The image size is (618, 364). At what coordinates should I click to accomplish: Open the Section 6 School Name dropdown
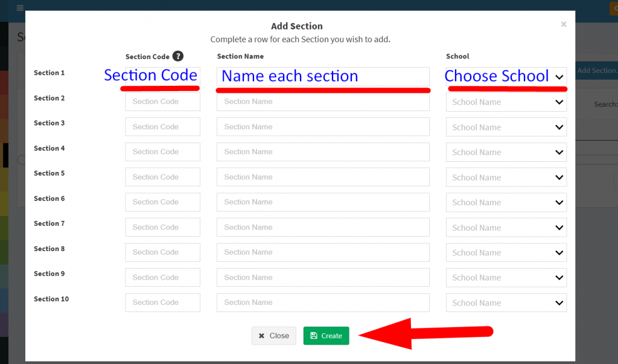pyautogui.click(x=506, y=202)
